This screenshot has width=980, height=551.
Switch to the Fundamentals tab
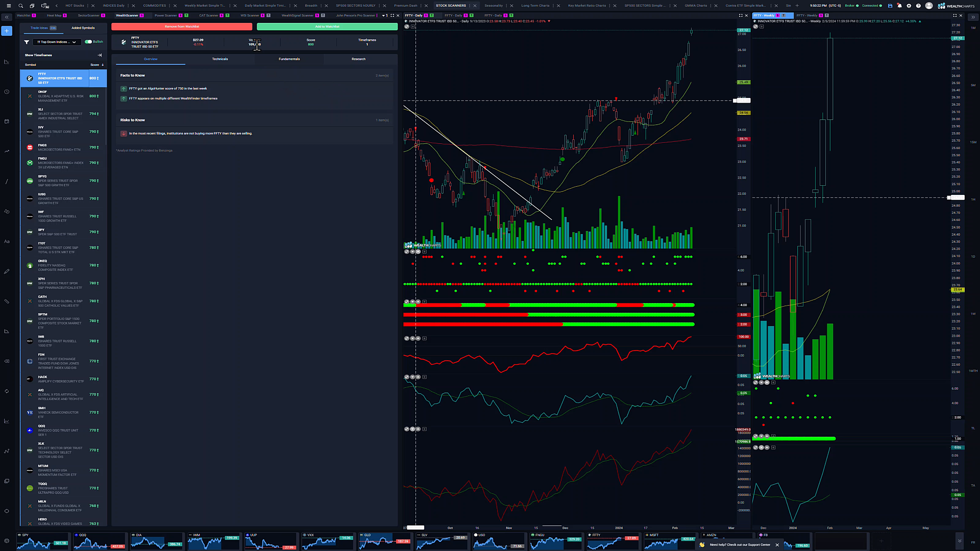(289, 59)
